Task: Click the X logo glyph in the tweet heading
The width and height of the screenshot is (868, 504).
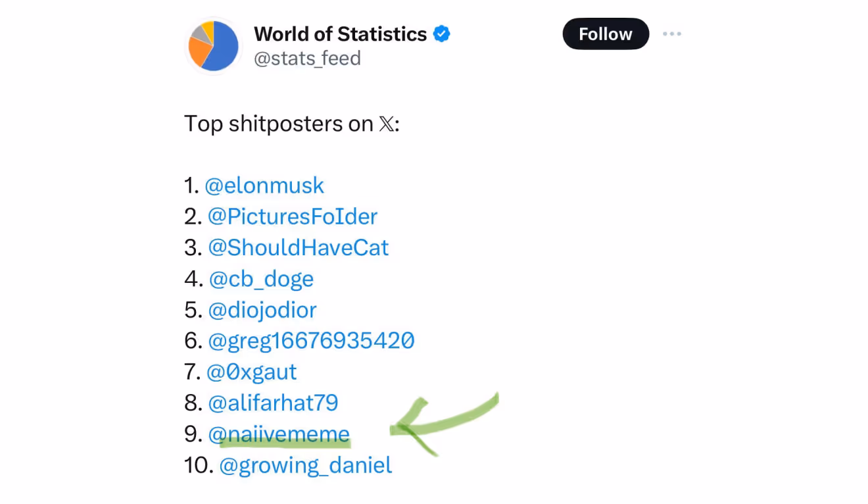Action: click(x=387, y=124)
